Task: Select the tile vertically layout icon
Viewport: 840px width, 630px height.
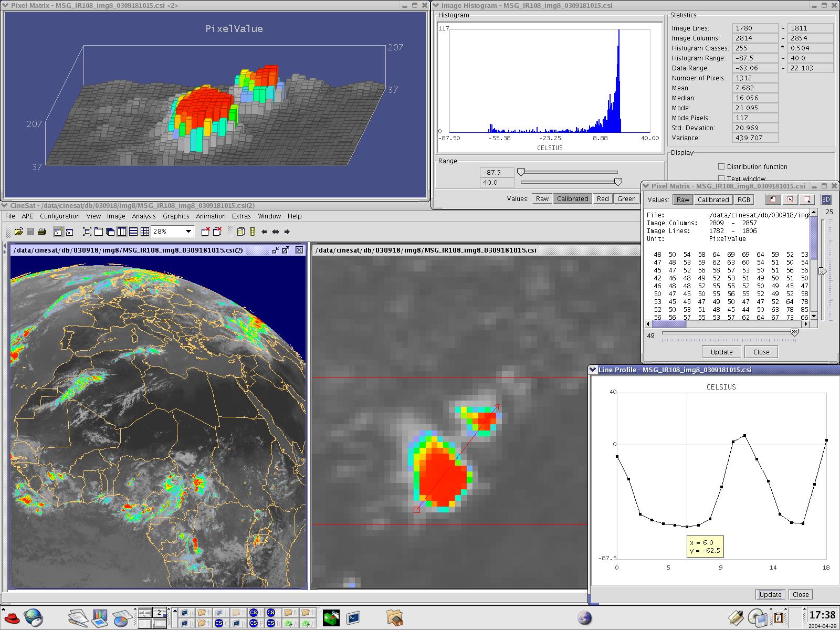Action: click(x=122, y=232)
